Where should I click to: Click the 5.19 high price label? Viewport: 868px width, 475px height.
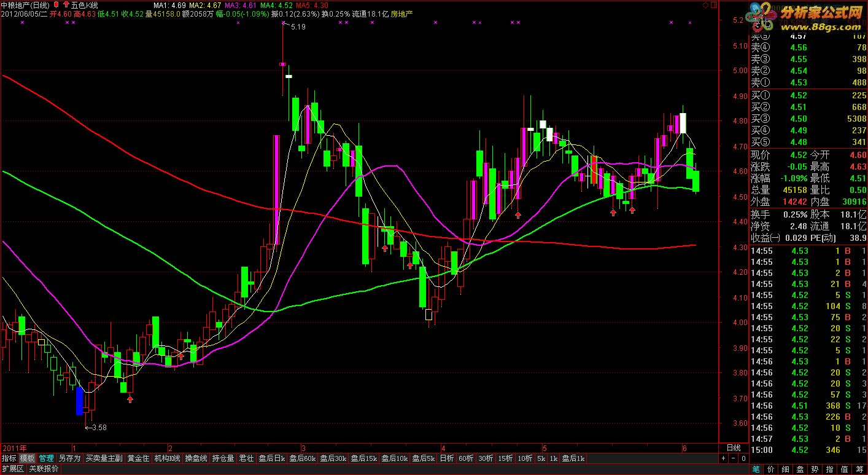(x=298, y=27)
